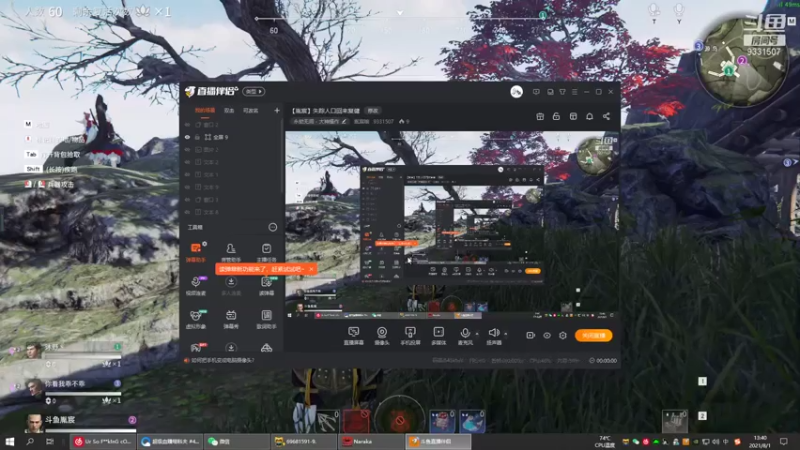Click the record video icon beside 关闭直播
The width and height of the screenshot is (800, 450).
point(531,335)
